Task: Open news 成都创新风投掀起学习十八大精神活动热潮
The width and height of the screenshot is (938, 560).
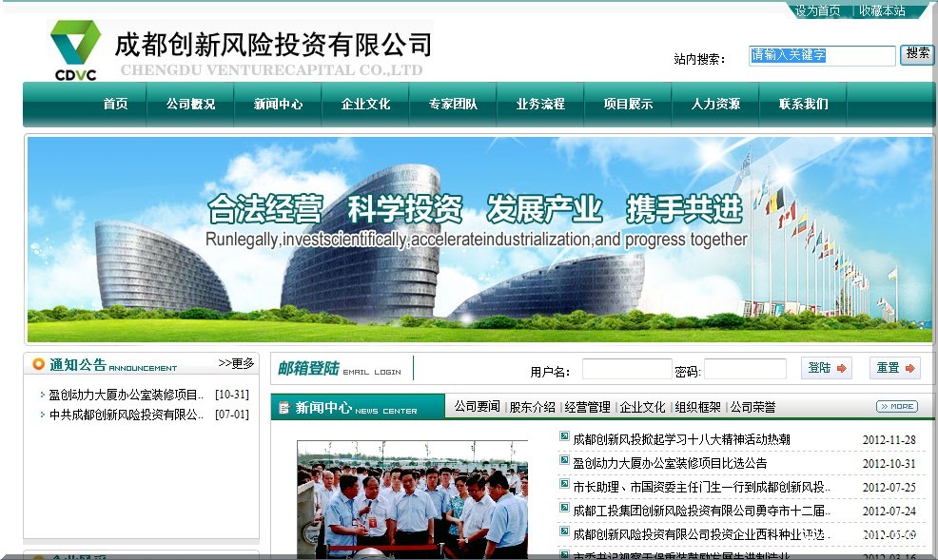Action: click(x=681, y=439)
